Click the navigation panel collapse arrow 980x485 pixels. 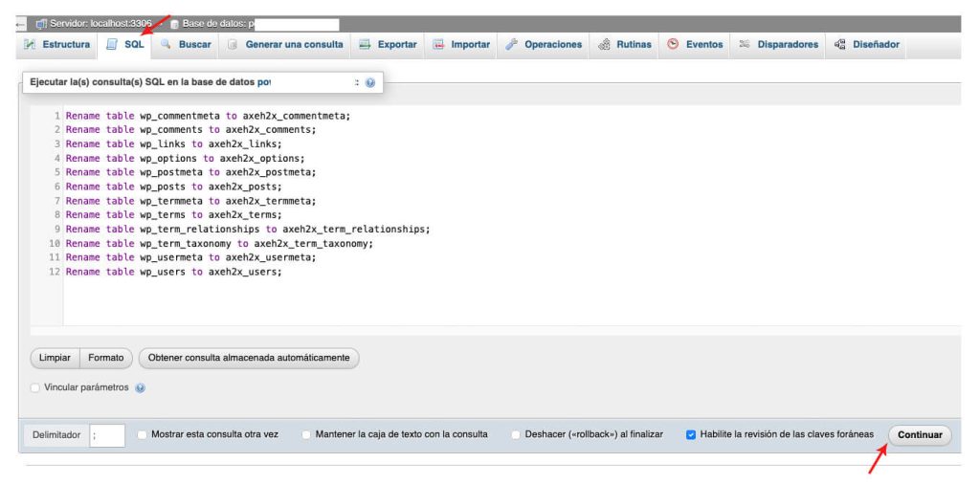click(21, 25)
